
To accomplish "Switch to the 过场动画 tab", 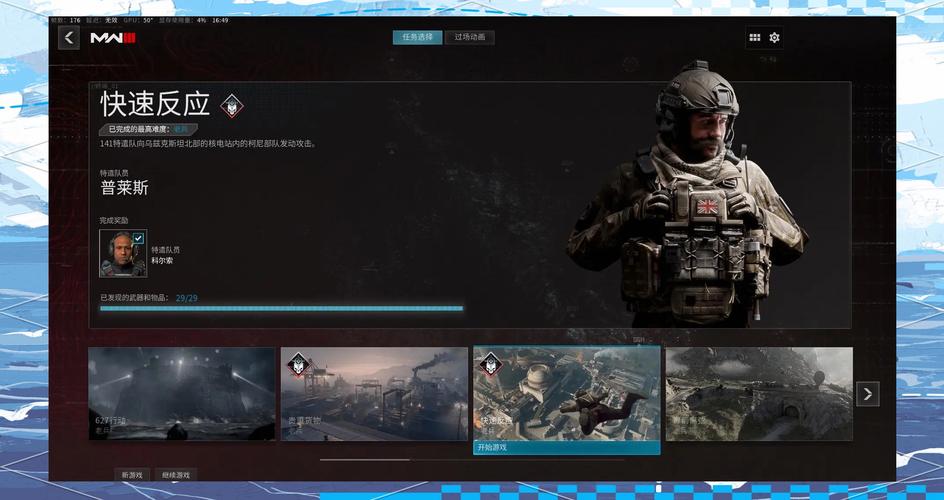I will [x=470, y=37].
